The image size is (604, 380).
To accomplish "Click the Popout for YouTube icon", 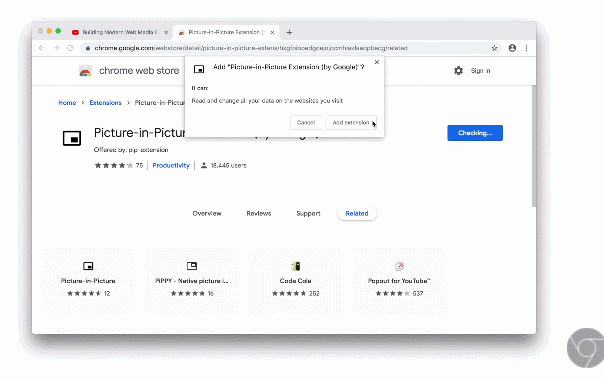I will [x=399, y=266].
